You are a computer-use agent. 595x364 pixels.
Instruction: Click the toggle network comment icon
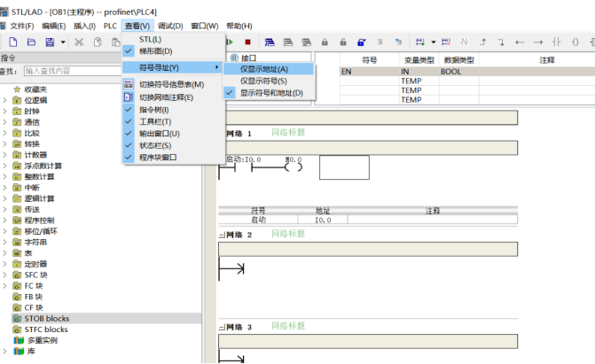[129, 97]
